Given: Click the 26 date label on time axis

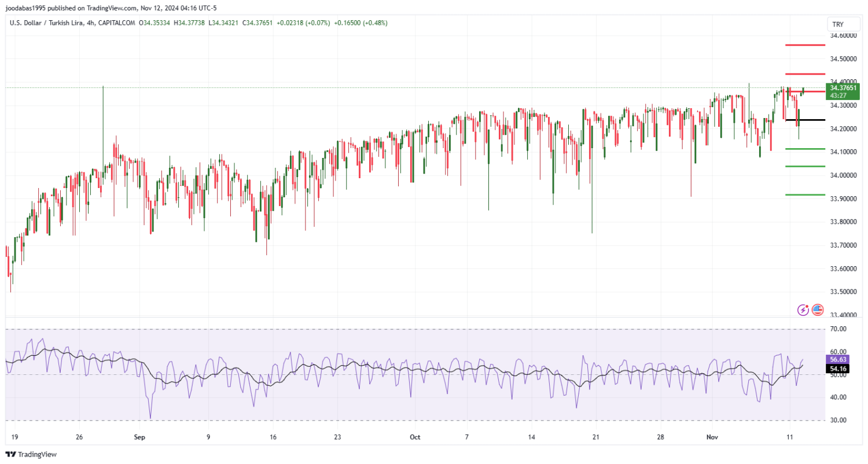Looking at the screenshot, I should tap(80, 437).
